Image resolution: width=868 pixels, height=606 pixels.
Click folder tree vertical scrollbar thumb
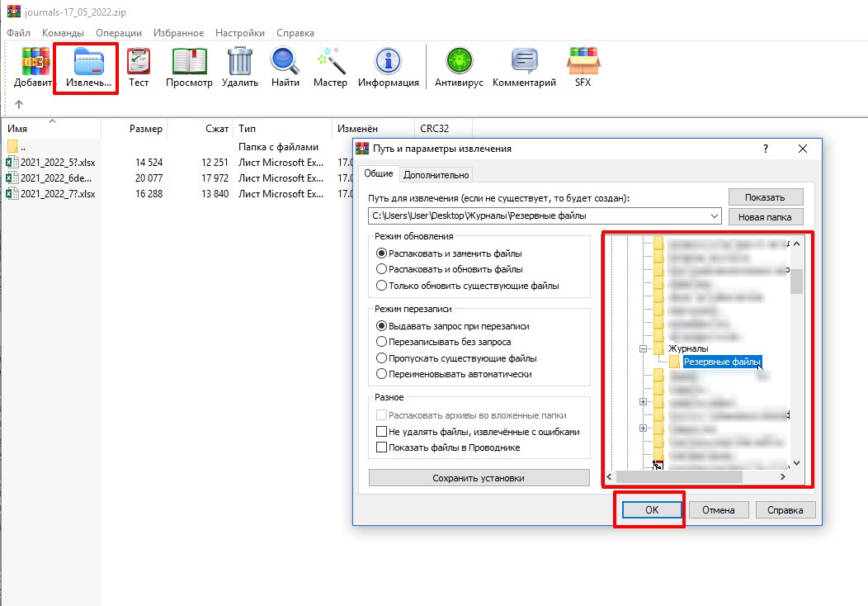tap(796, 282)
